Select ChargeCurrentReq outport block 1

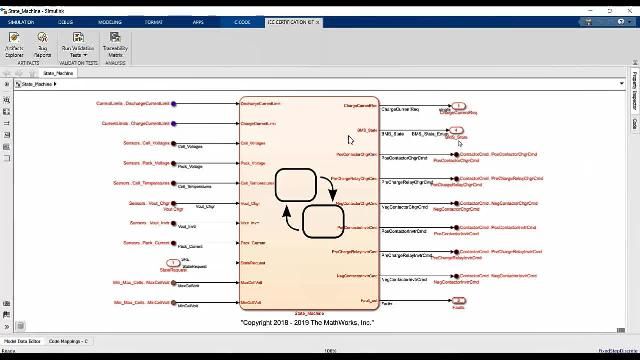(458, 106)
